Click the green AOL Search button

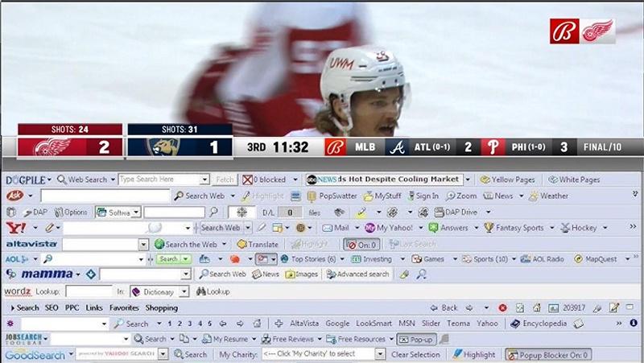click(169, 259)
